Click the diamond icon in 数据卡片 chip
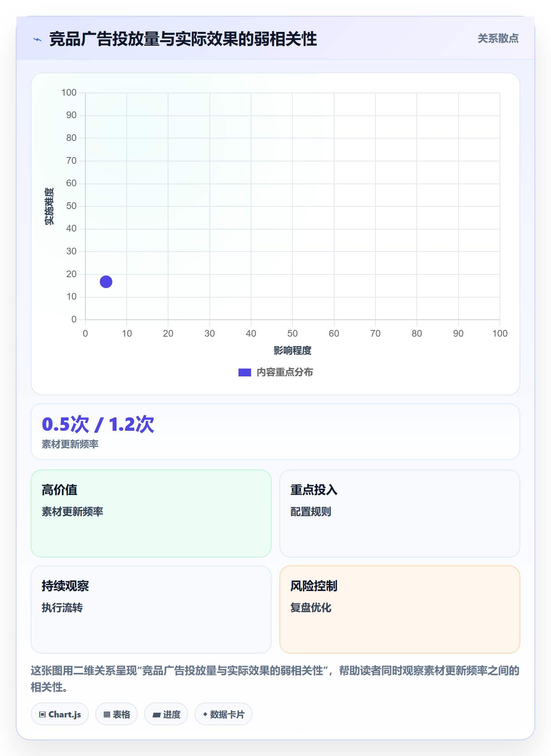551x756 pixels. tap(205, 714)
